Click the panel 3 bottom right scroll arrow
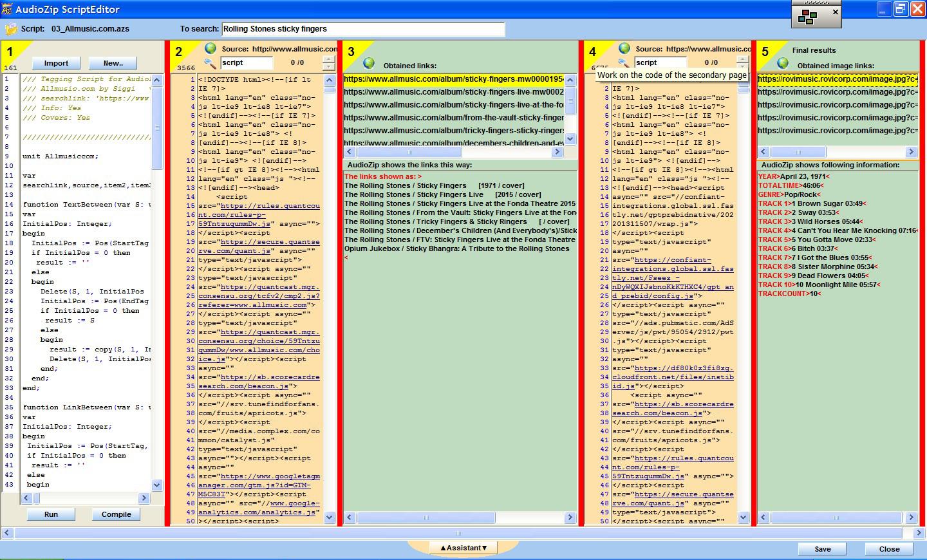Viewport: 927px width, 560px height. point(570,518)
